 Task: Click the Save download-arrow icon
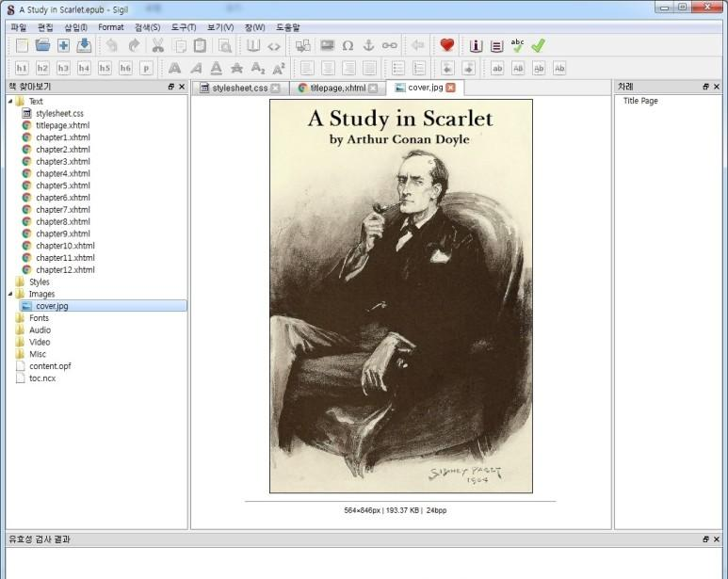point(84,45)
